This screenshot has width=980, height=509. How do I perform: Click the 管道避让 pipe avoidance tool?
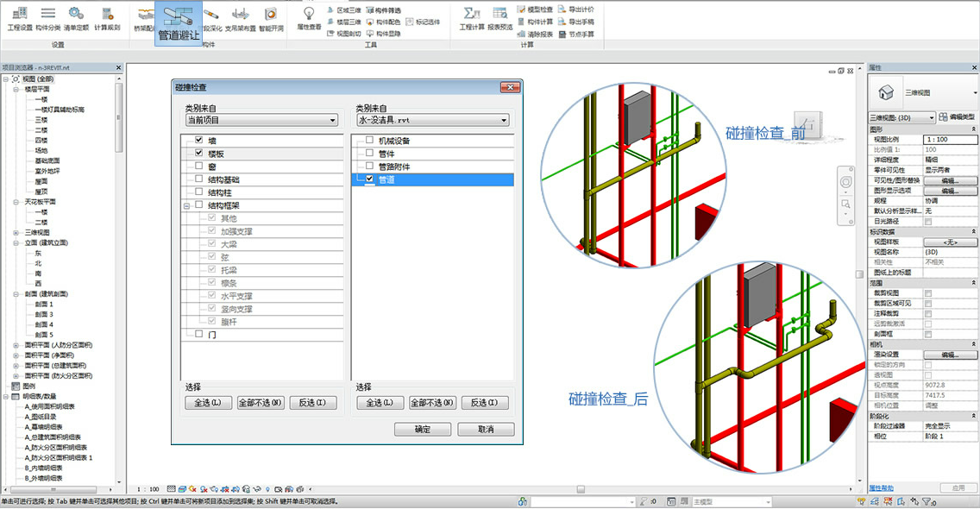[x=180, y=23]
